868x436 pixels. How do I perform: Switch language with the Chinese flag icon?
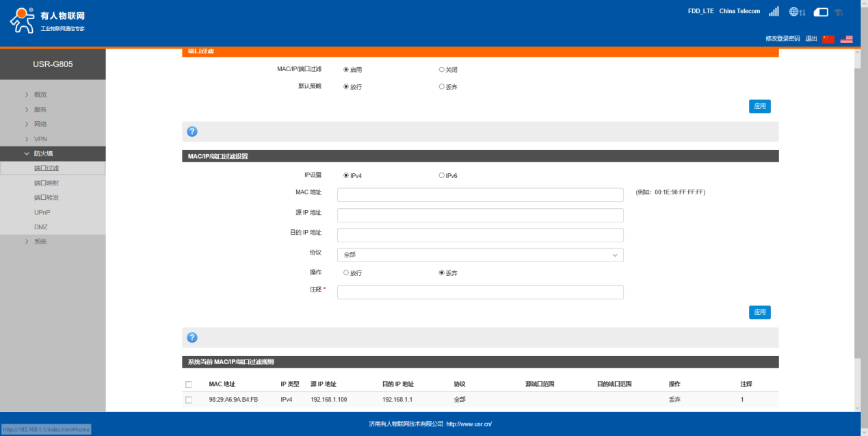pyautogui.click(x=828, y=39)
